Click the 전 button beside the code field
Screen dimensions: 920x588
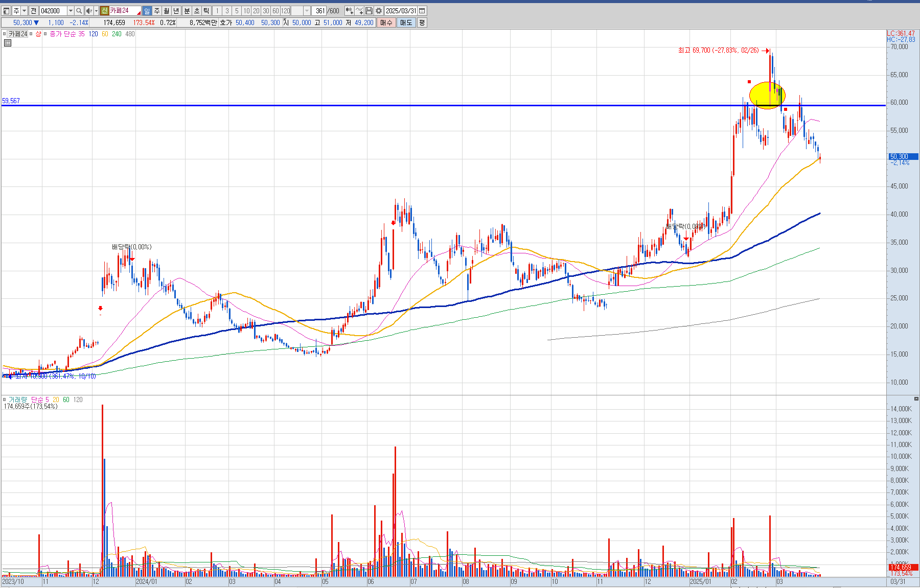click(33, 11)
